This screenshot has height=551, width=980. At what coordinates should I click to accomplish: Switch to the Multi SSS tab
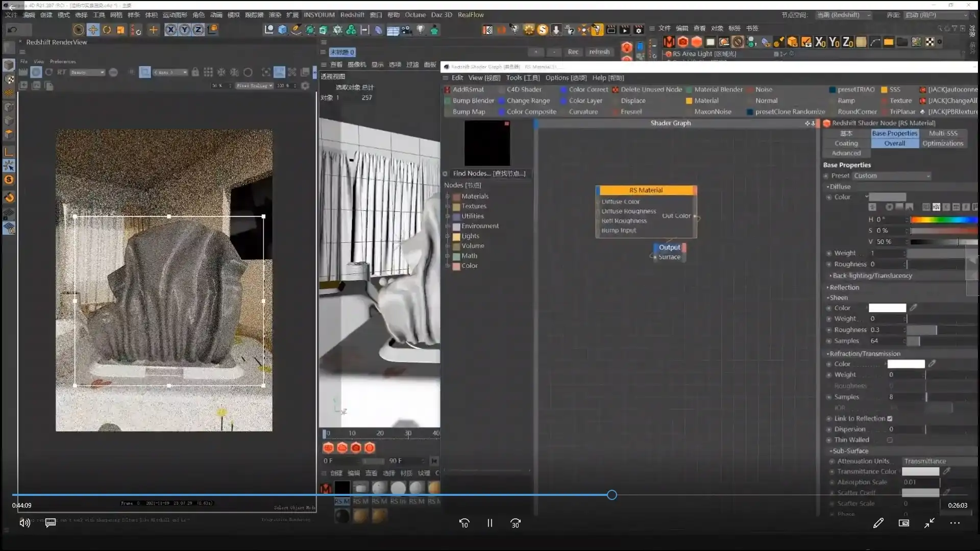pos(943,133)
